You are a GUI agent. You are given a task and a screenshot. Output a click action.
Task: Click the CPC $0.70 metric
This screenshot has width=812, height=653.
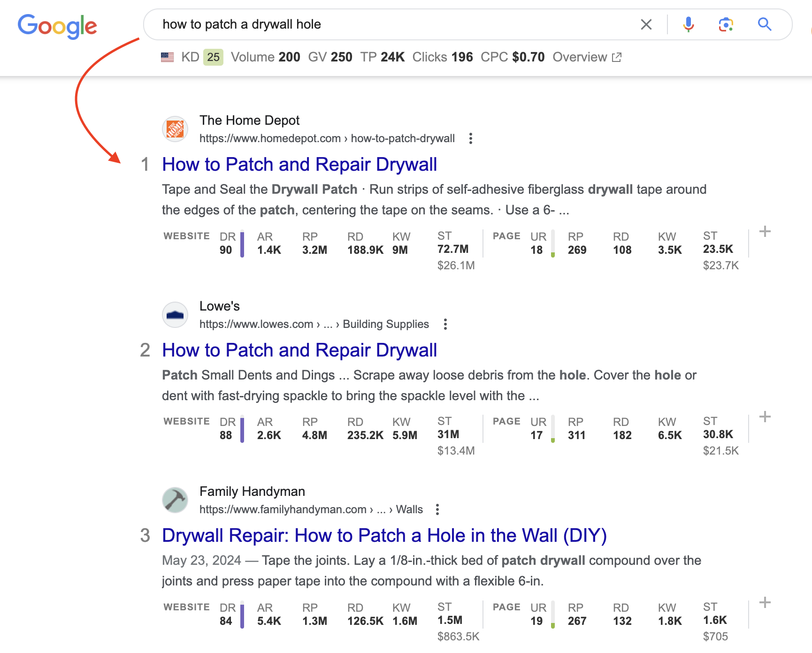coord(513,57)
